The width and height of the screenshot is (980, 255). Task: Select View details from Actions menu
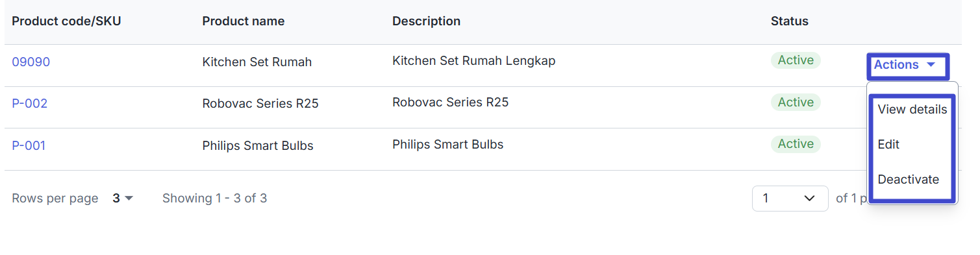[912, 109]
